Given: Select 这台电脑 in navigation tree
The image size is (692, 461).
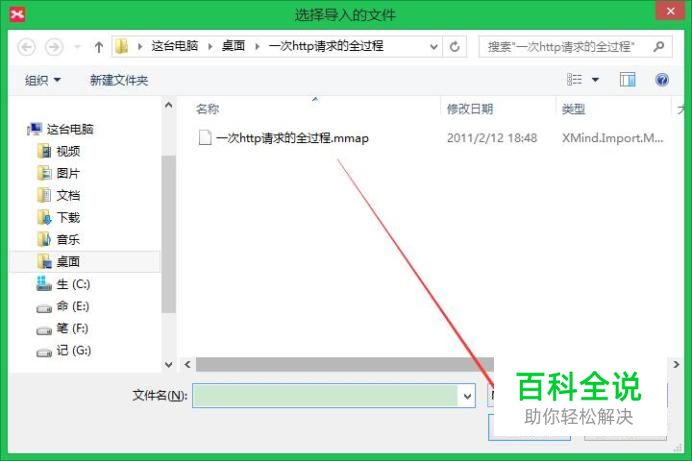Looking at the screenshot, I should 60,129.
